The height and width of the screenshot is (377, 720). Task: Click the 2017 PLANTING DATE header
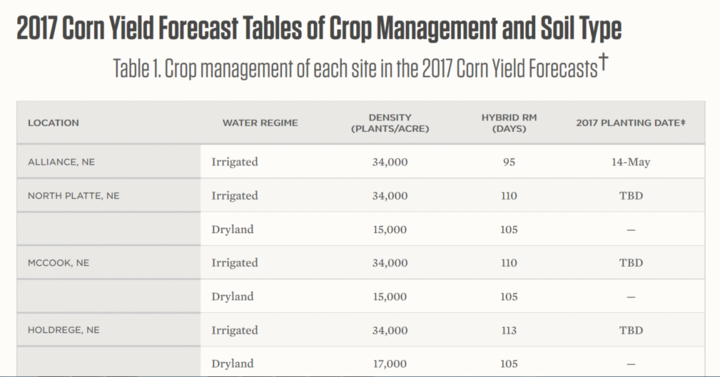pos(630,123)
